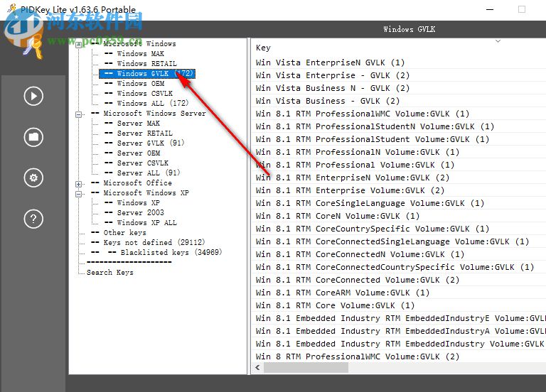Open help with the question mark icon
546x392 pixels.
point(33,219)
